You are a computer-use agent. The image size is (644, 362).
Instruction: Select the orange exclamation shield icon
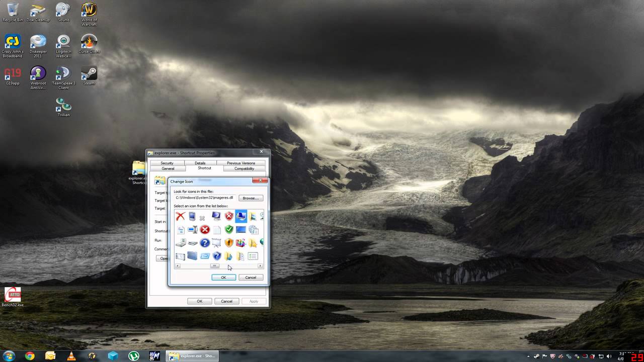pyautogui.click(x=229, y=243)
